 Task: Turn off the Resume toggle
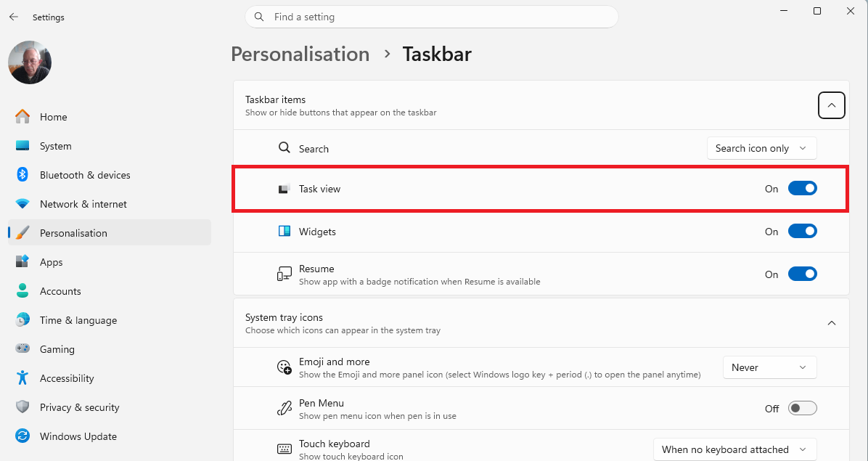802,274
